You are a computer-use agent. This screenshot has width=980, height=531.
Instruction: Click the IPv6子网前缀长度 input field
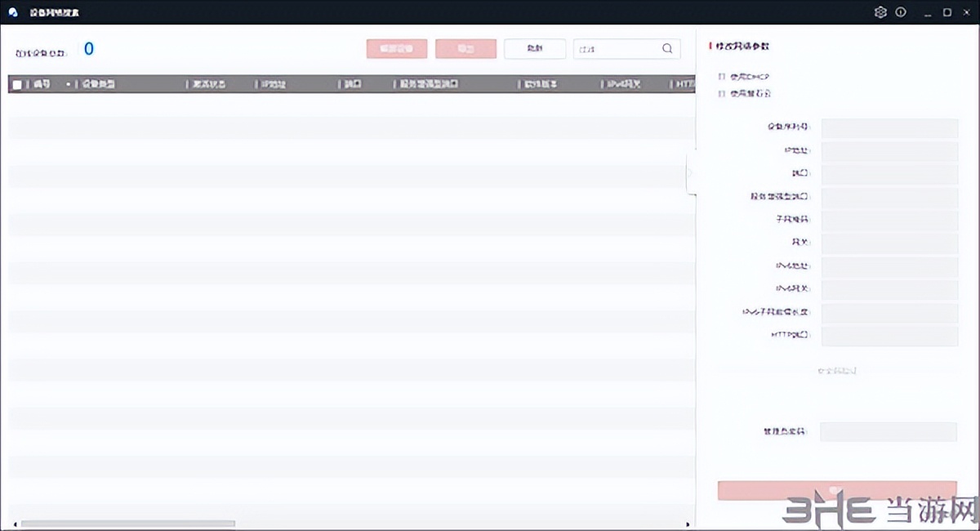[x=889, y=314]
